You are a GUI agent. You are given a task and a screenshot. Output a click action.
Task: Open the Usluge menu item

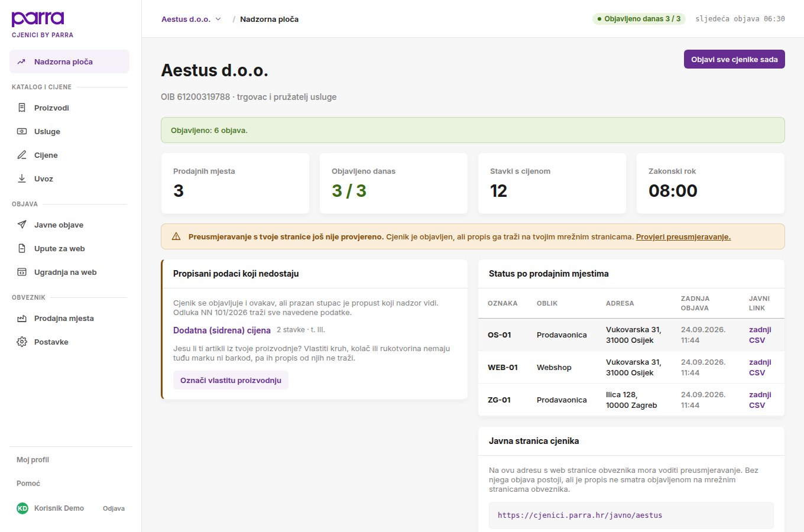(69, 131)
